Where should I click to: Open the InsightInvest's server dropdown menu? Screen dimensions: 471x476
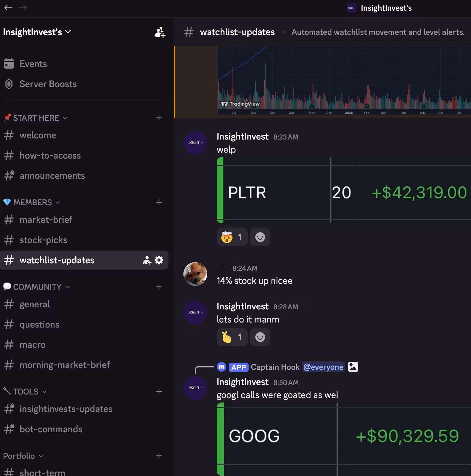(x=37, y=32)
